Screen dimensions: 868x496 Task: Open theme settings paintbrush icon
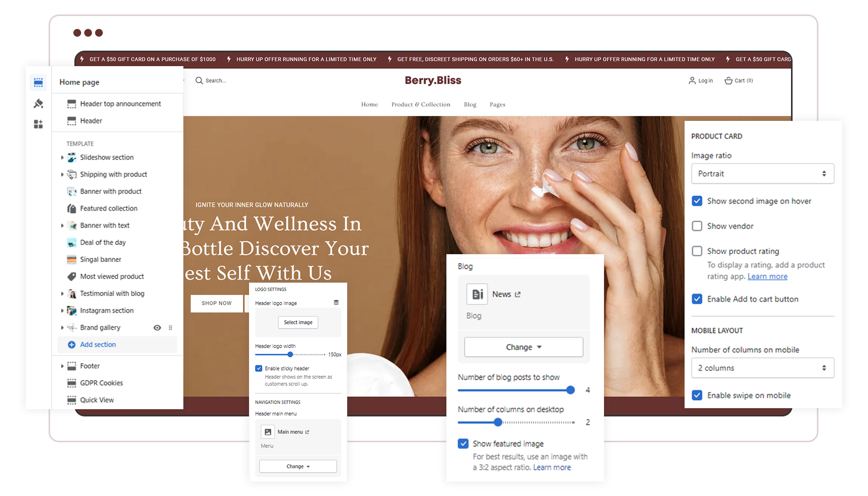pyautogui.click(x=38, y=104)
